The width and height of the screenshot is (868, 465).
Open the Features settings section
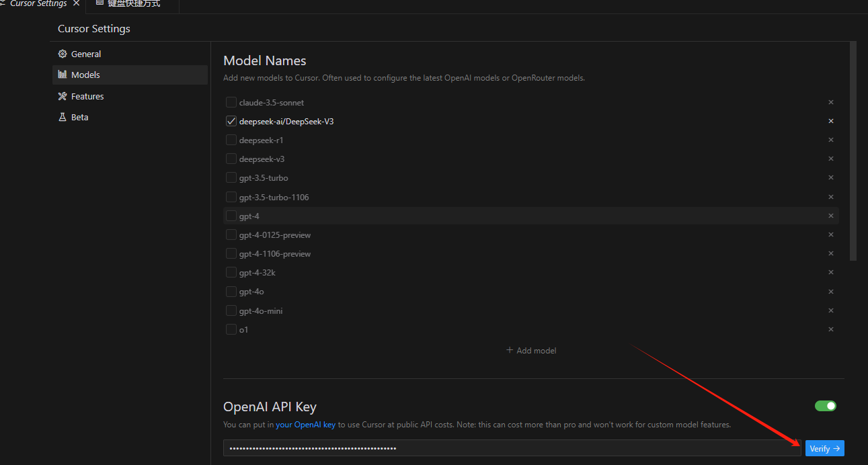[130, 96]
